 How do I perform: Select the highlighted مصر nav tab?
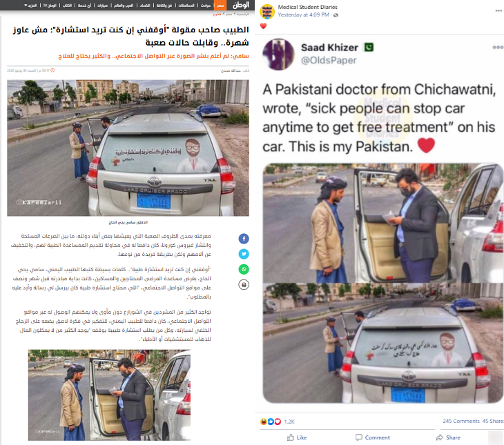point(220,5)
